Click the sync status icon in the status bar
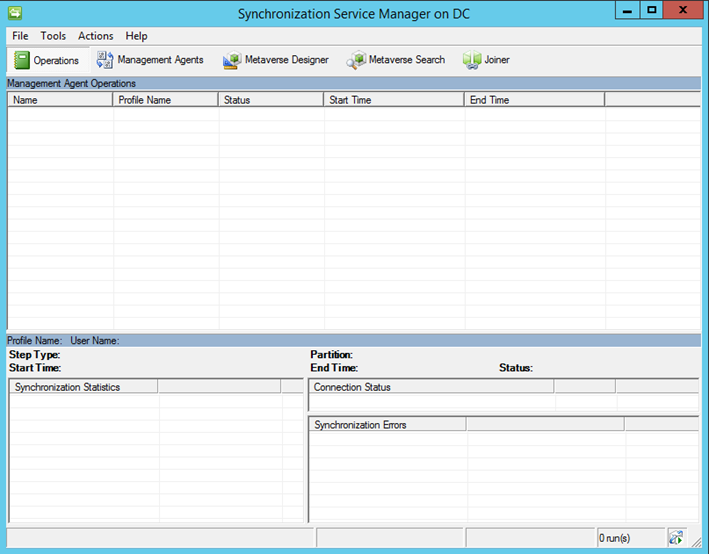 click(x=676, y=538)
